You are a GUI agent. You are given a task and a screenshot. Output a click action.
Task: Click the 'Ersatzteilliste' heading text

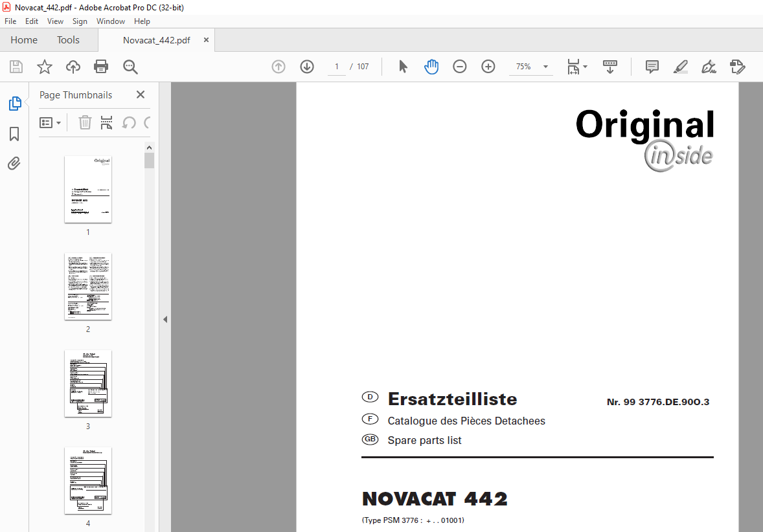click(453, 399)
